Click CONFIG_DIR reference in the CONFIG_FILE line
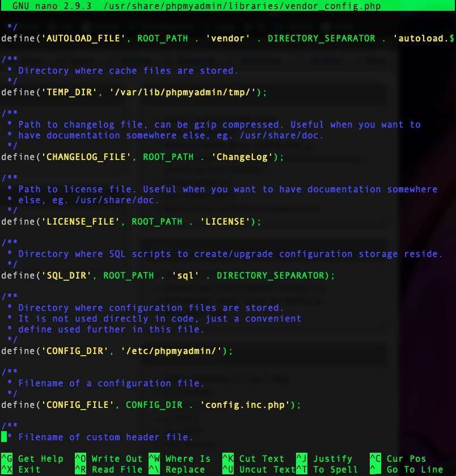Image resolution: width=456 pixels, height=476 pixels. pos(154,405)
